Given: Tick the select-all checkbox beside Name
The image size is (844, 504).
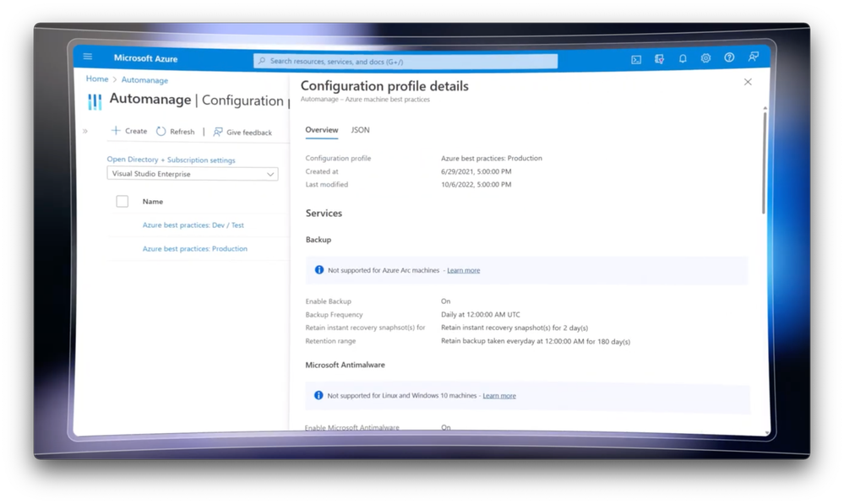Looking at the screenshot, I should (123, 201).
